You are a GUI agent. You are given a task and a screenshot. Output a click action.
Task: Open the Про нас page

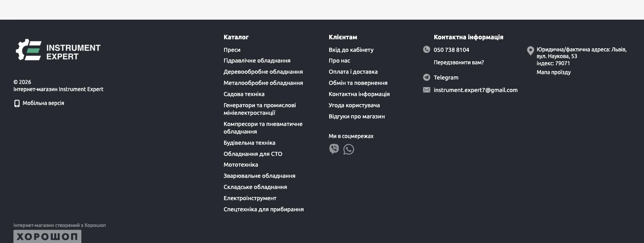339,61
